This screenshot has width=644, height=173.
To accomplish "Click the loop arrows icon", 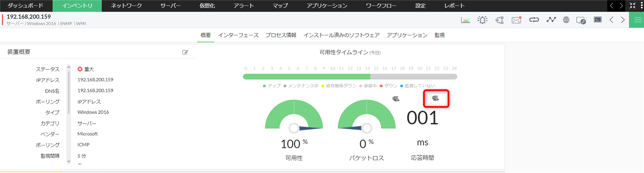I will [534, 20].
